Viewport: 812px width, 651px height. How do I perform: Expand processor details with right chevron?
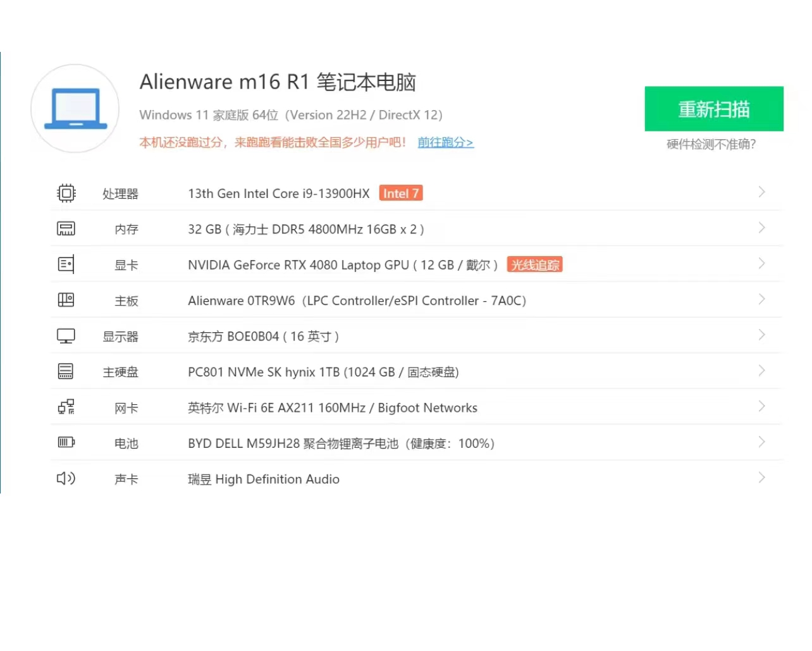[x=761, y=192]
